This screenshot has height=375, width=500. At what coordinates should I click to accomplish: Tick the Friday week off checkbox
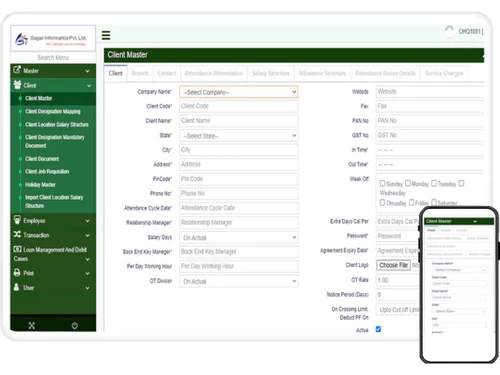411,202
